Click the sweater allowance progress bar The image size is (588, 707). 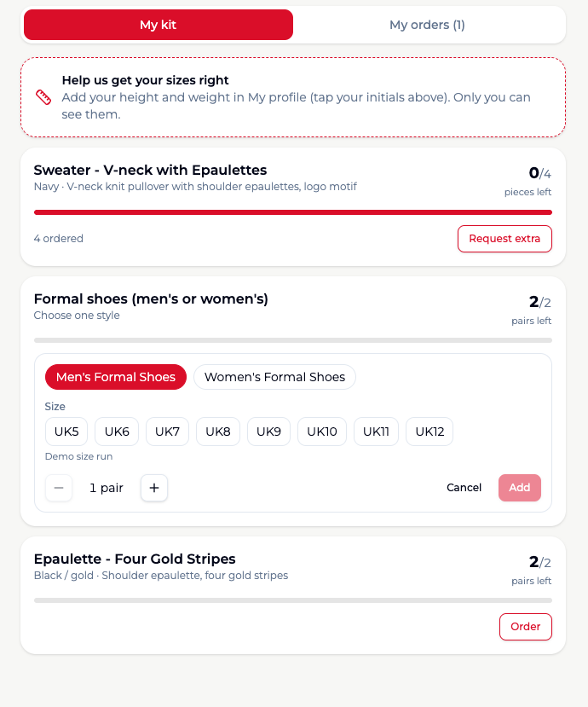293,212
